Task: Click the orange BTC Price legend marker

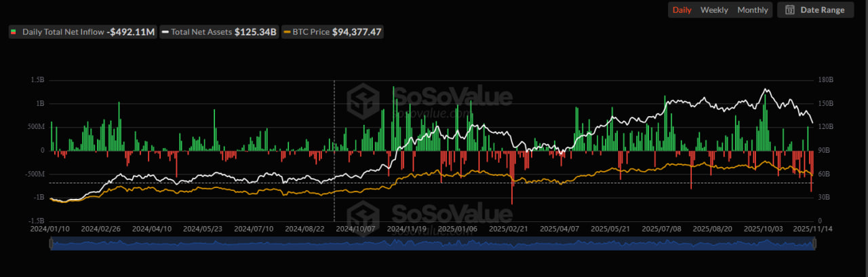Action: point(288,32)
